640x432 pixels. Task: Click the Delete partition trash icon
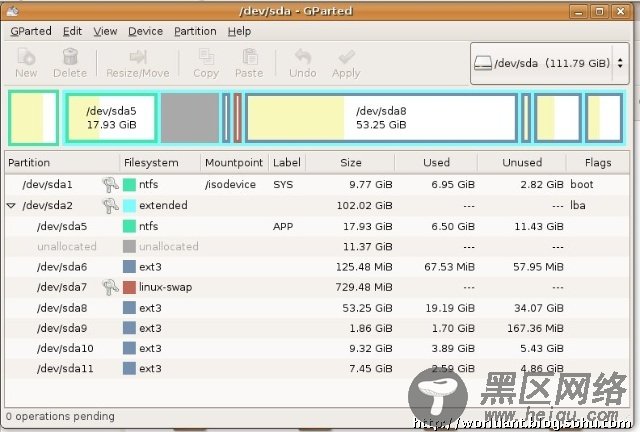click(x=70, y=57)
